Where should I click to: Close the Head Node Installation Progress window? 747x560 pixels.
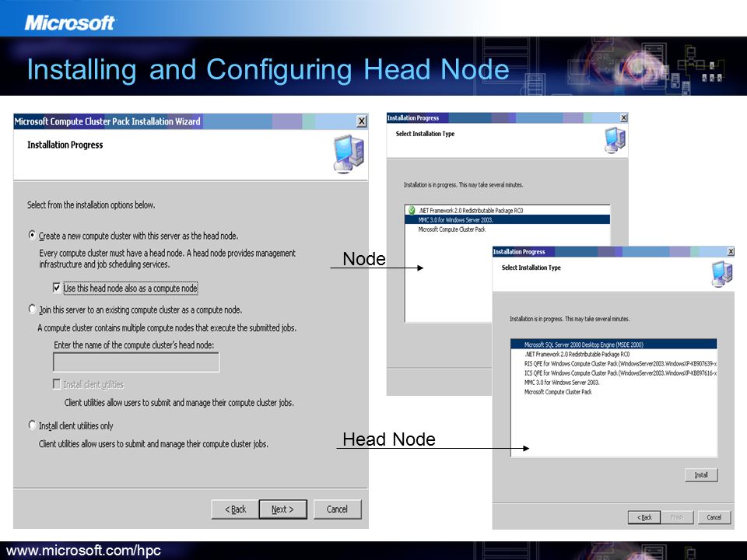(x=731, y=251)
